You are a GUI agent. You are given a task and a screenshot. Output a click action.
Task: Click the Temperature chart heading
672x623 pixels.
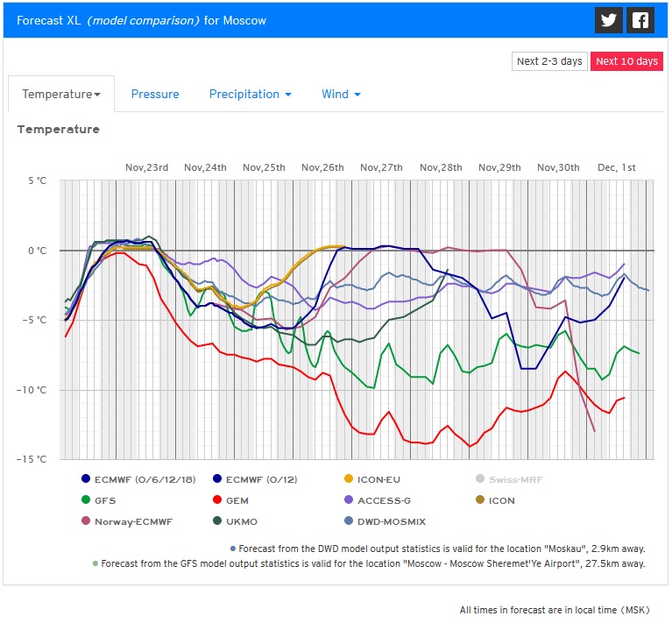click(x=59, y=129)
